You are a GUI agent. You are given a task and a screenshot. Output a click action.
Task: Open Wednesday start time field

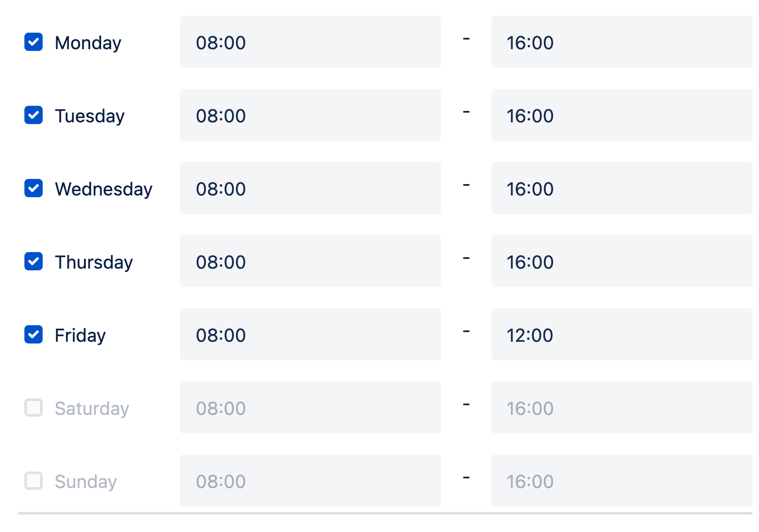[x=310, y=189]
